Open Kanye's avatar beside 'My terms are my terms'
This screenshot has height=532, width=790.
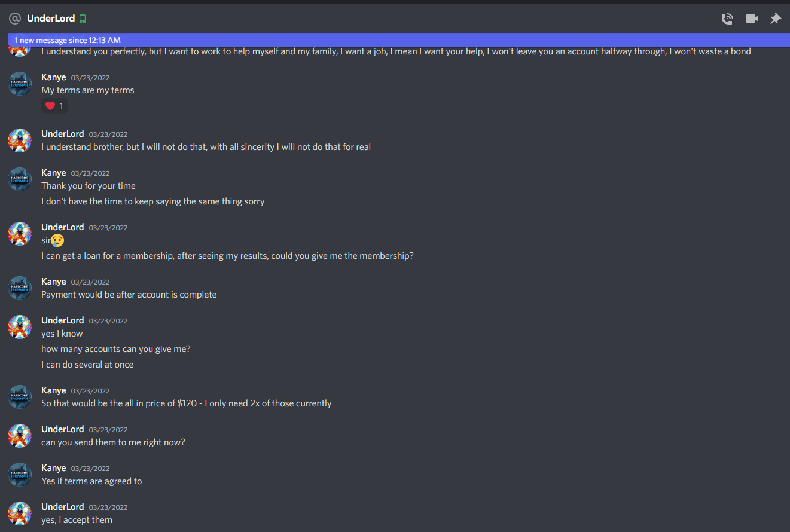pyautogui.click(x=20, y=84)
